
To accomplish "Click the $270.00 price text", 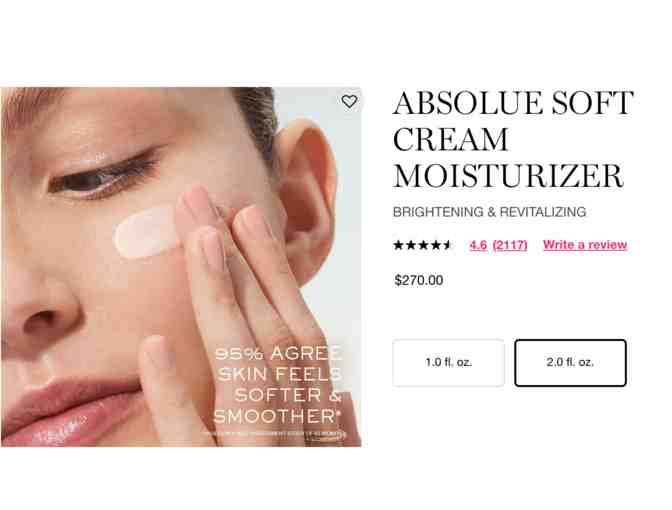I will point(419,280).
